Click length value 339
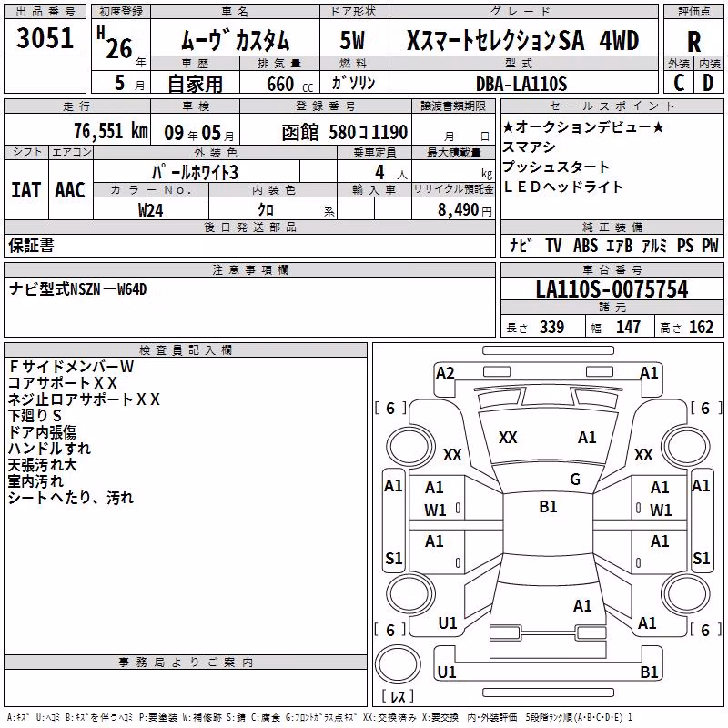 tap(552, 327)
